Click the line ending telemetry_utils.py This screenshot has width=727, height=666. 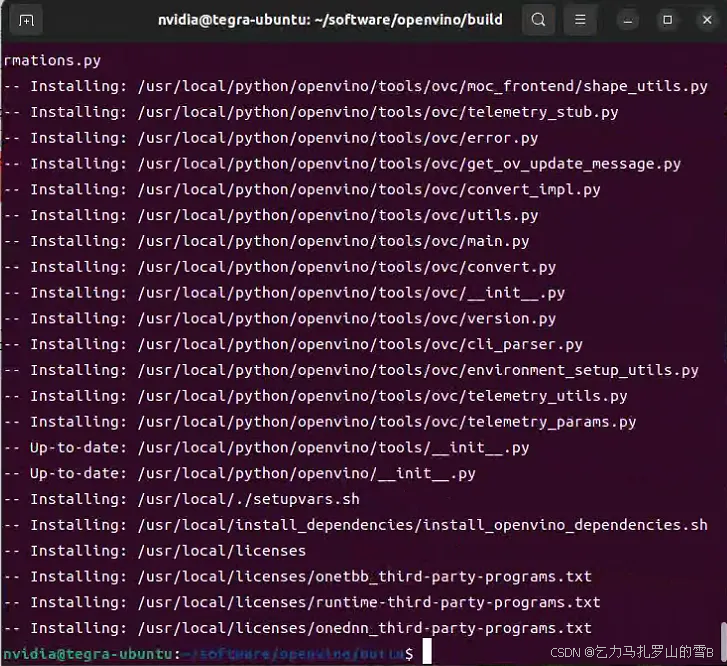315,396
